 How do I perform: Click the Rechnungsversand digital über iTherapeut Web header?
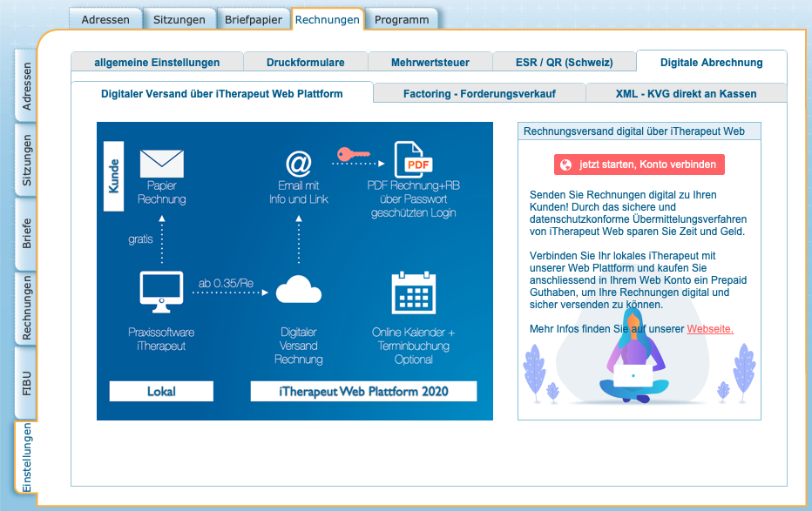(x=639, y=131)
